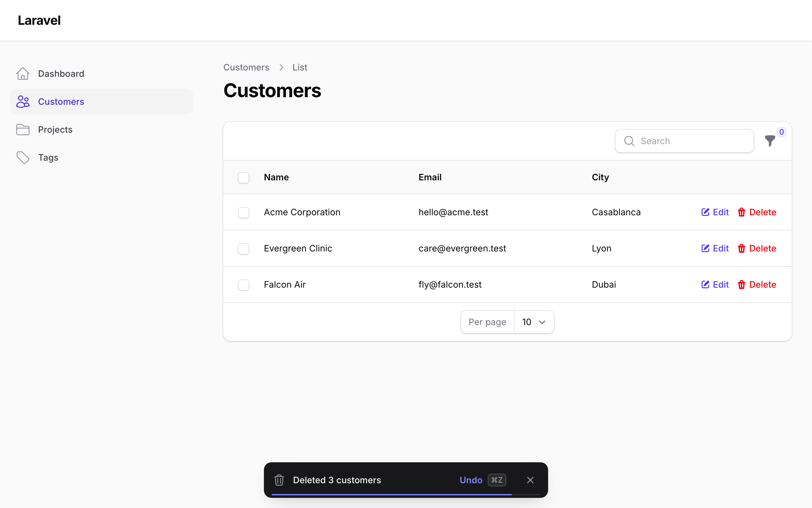Click the Laravel brand logo text
Screen dimensions: 812x508
[39, 20]
